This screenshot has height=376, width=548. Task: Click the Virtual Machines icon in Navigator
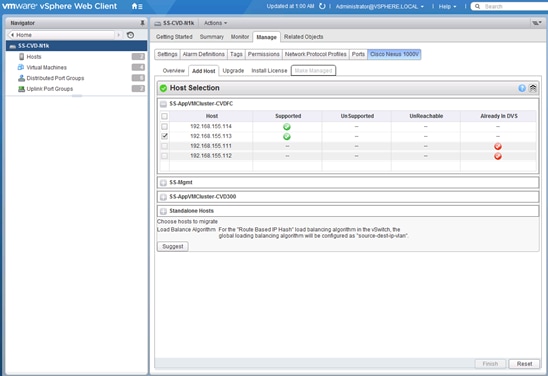[21, 67]
